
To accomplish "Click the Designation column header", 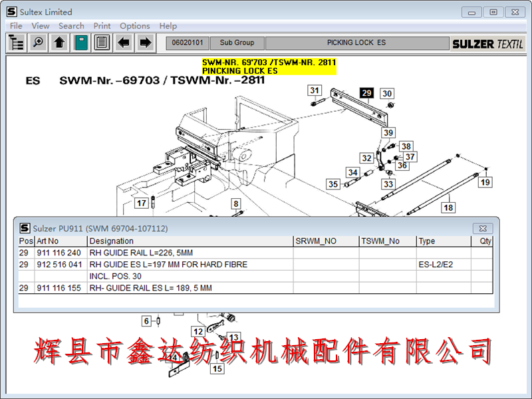I will coord(112,241).
